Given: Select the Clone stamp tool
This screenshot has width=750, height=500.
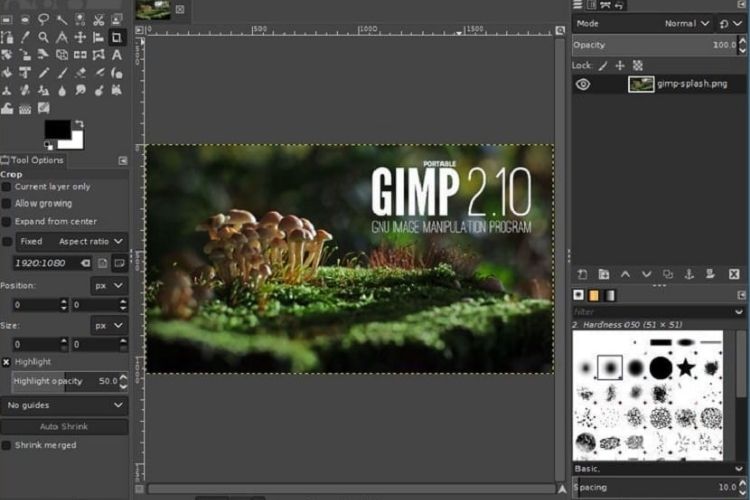Looking at the screenshot, I should pyautogui.click(x=7, y=90).
